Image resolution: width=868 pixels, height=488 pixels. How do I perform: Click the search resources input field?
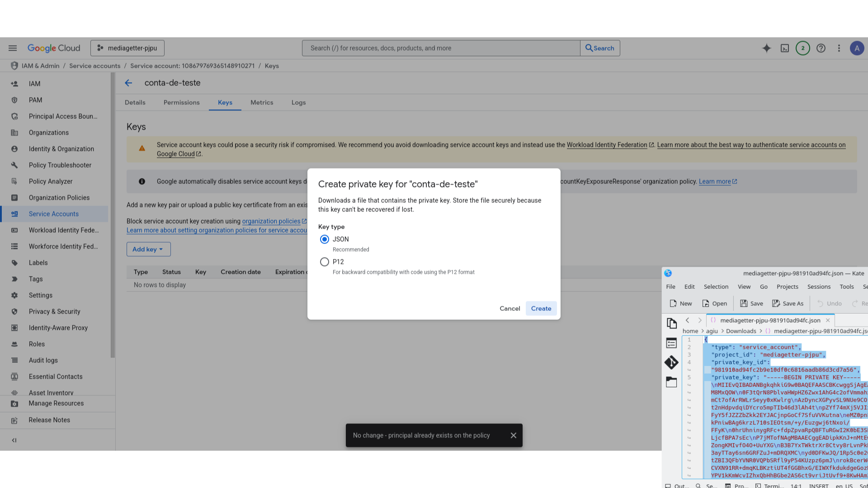(441, 48)
